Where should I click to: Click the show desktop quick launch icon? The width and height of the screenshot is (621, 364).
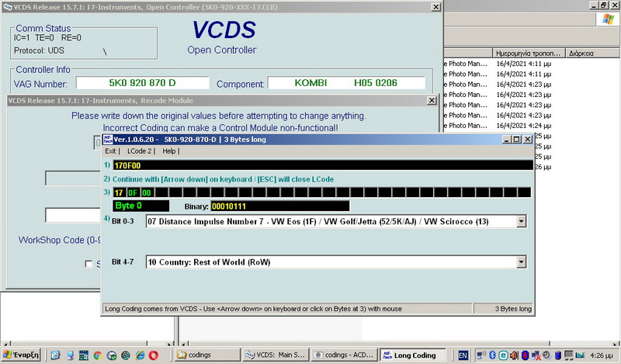pyautogui.click(x=70, y=355)
